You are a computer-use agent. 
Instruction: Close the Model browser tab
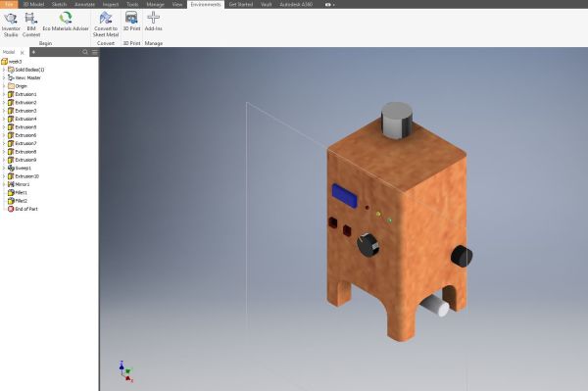[x=23, y=53]
